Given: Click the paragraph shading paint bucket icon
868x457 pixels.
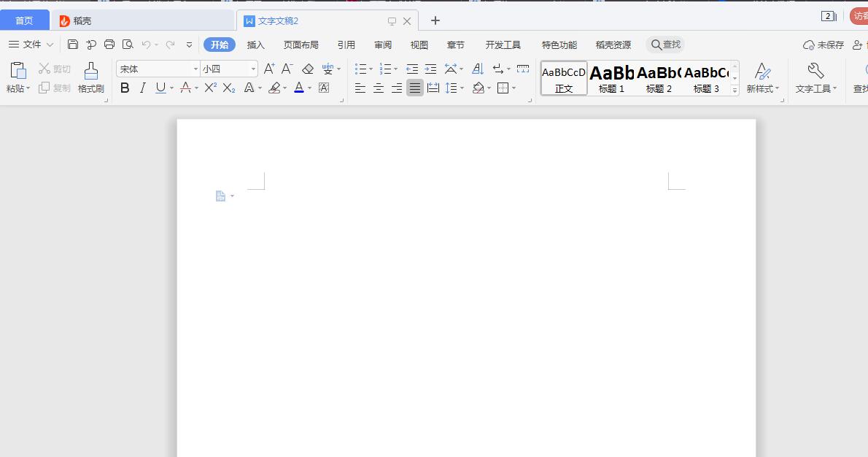Looking at the screenshot, I should [478, 88].
